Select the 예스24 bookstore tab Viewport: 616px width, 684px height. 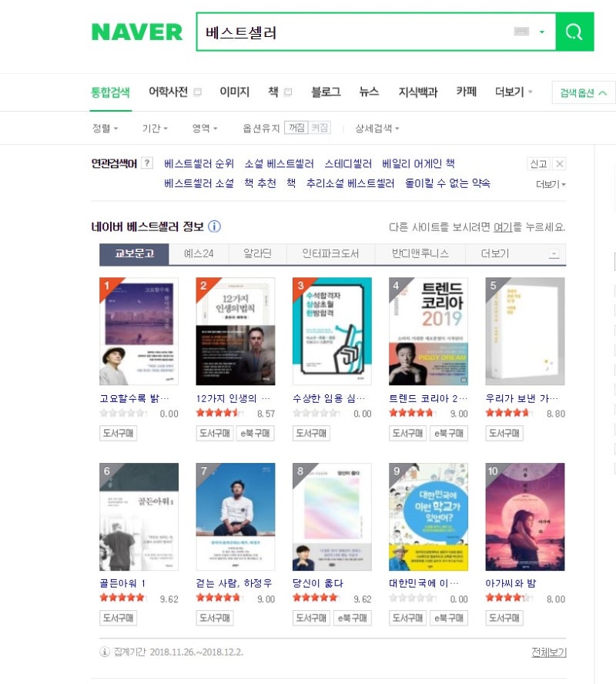point(199,254)
